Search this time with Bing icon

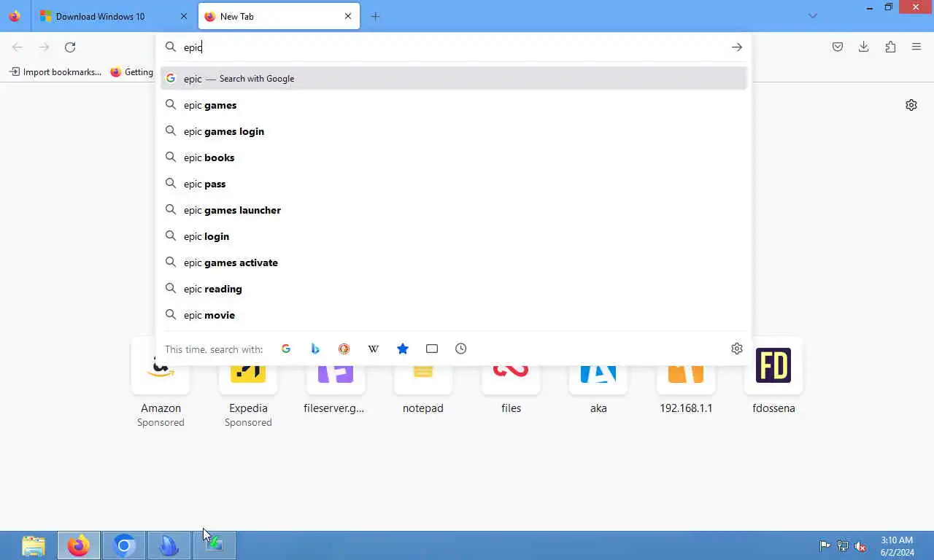[315, 349]
